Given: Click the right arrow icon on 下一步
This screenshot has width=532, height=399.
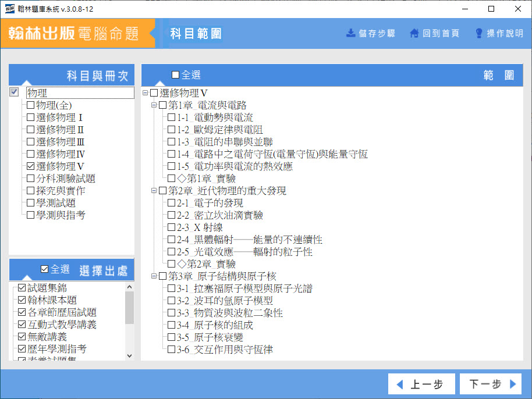Looking at the screenshot, I should 512,384.
